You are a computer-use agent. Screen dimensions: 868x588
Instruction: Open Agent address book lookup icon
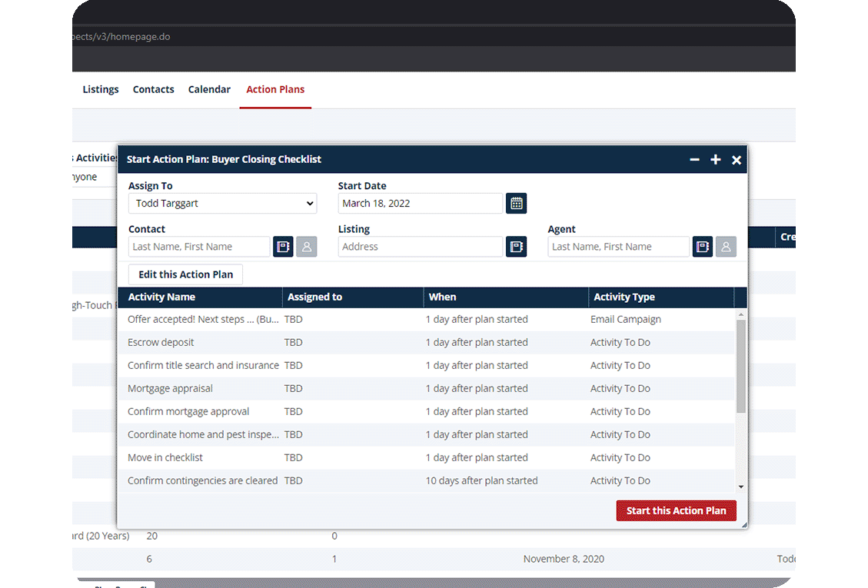click(703, 247)
